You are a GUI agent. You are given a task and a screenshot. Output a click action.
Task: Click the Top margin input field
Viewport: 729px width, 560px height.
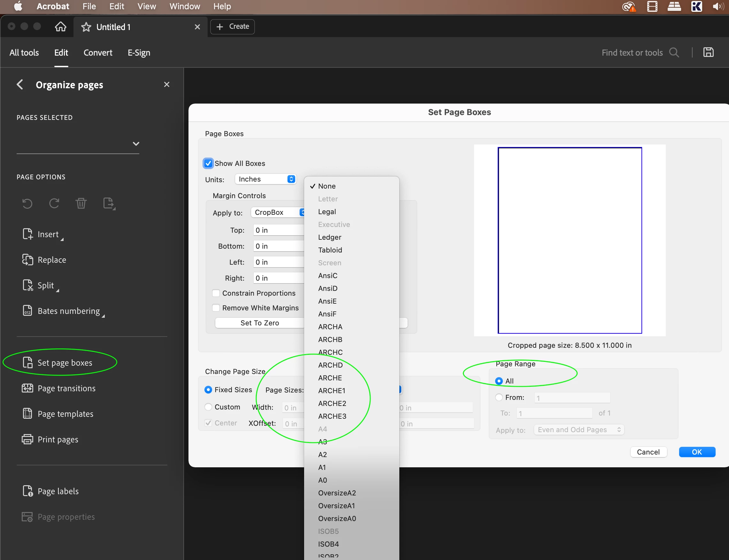coord(279,230)
